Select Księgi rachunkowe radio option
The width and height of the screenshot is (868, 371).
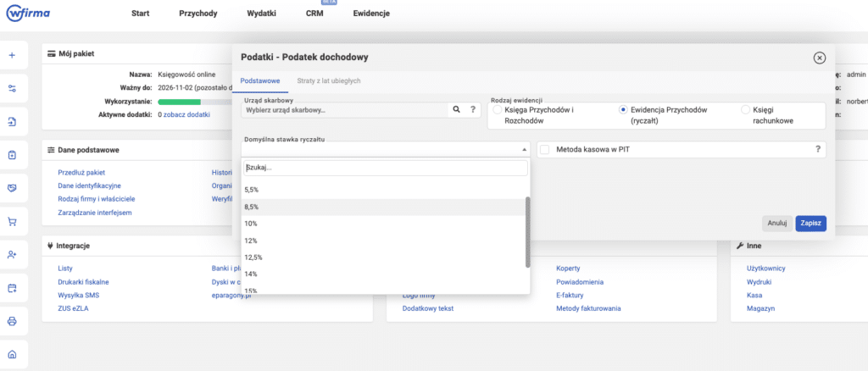746,110
